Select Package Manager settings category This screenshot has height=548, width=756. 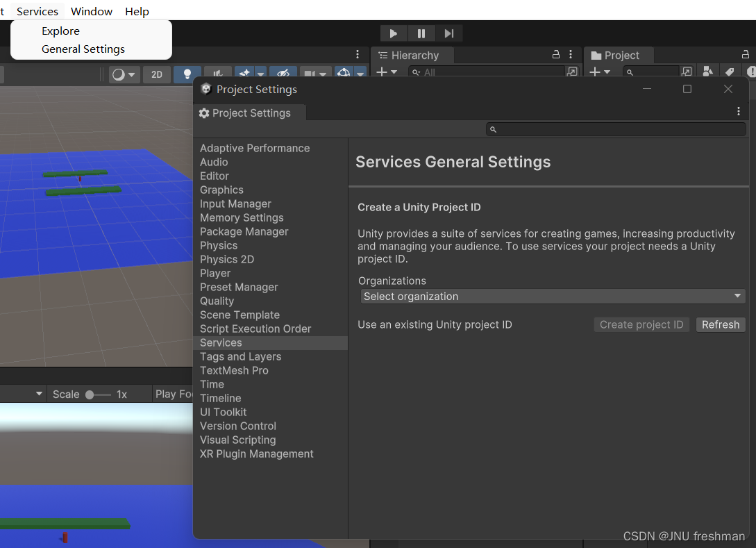[x=244, y=231]
